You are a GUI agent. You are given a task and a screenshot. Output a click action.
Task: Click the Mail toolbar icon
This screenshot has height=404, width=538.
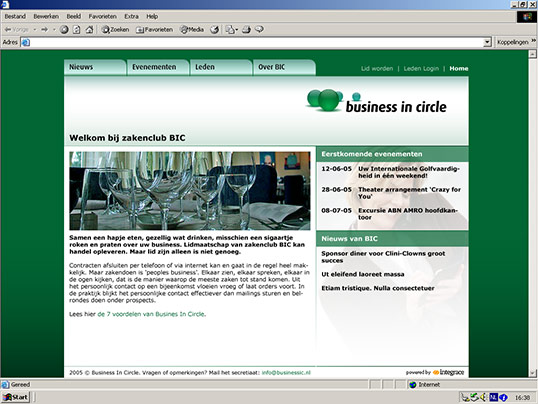pyautogui.click(x=232, y=30)
